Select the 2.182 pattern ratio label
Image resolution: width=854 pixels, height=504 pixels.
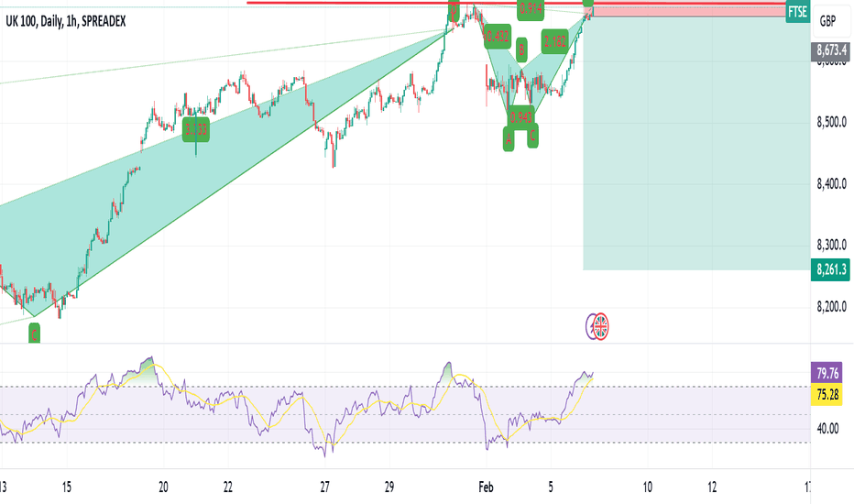click(x=555, y=41)
